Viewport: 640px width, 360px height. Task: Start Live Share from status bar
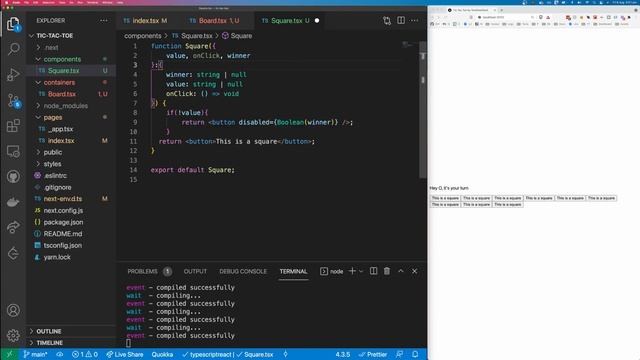[124, 354]
